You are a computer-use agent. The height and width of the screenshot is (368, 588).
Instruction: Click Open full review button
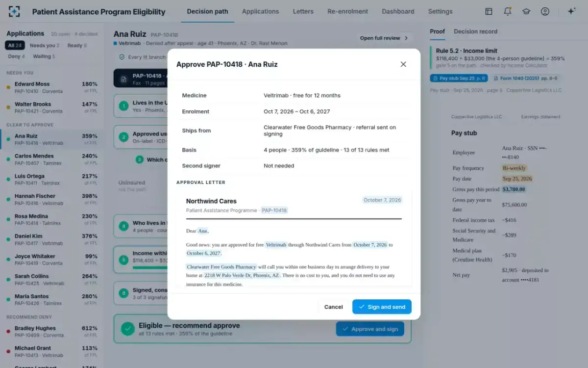click(x=384, y=38)
